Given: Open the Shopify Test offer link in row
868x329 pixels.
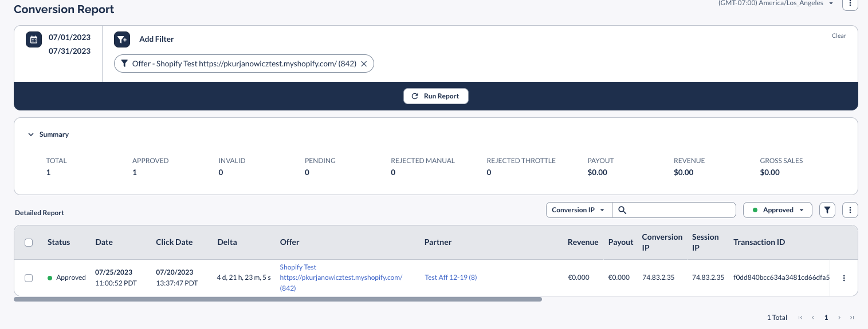Looking at the screenshot, I should coord(341,278).
